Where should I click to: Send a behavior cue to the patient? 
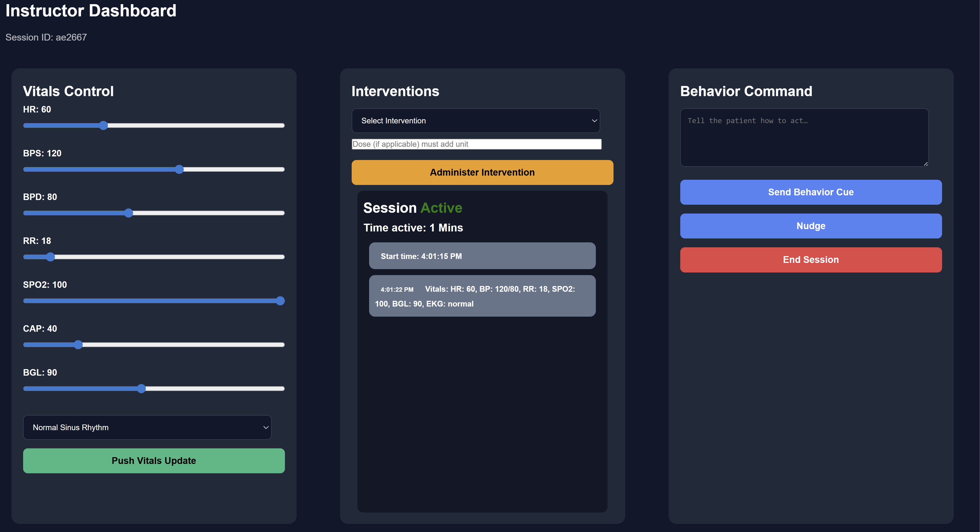(x=811, y=192)
